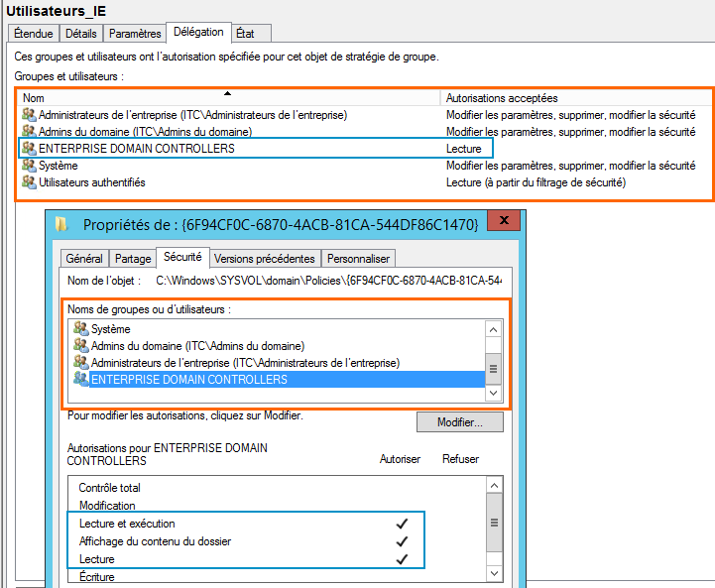Open the Paramètres tab
Image resolution: width=715 pixels, height=588 pixels.
[135, 34]
